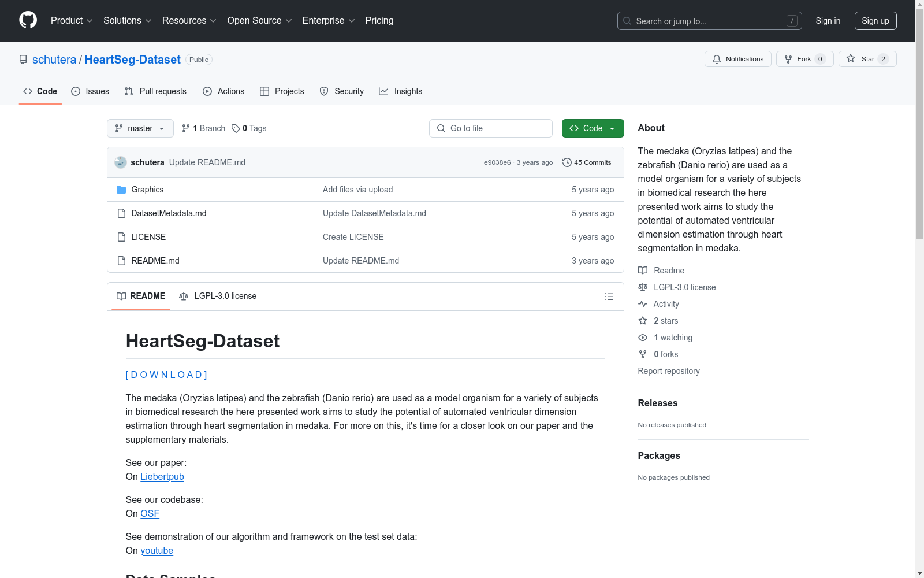Switch to the Issues tab

click(x=90, y=91)
